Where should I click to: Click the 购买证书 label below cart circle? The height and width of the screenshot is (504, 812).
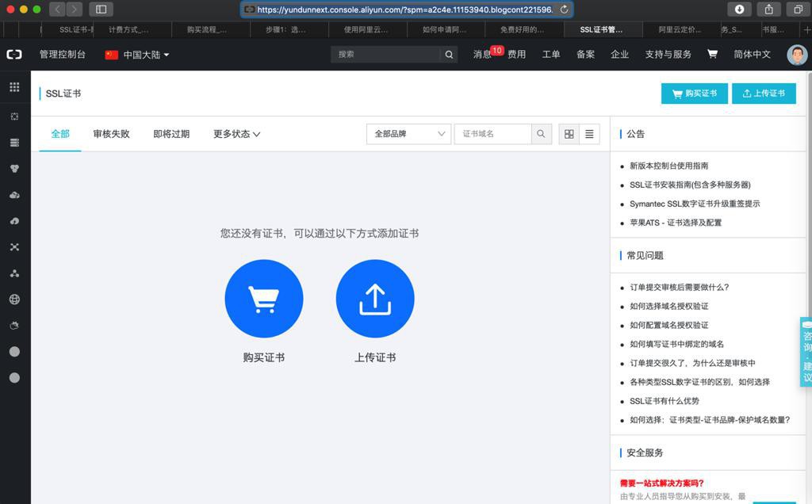(264, 357)
